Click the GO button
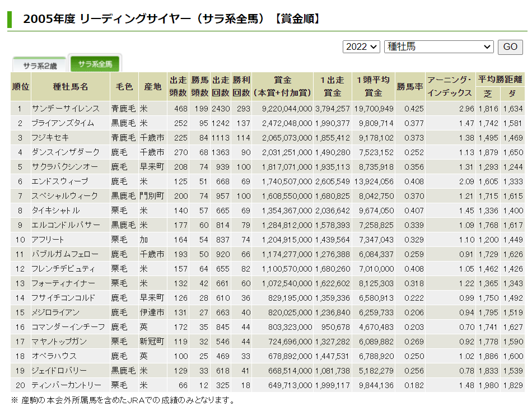 click(510, 47)
